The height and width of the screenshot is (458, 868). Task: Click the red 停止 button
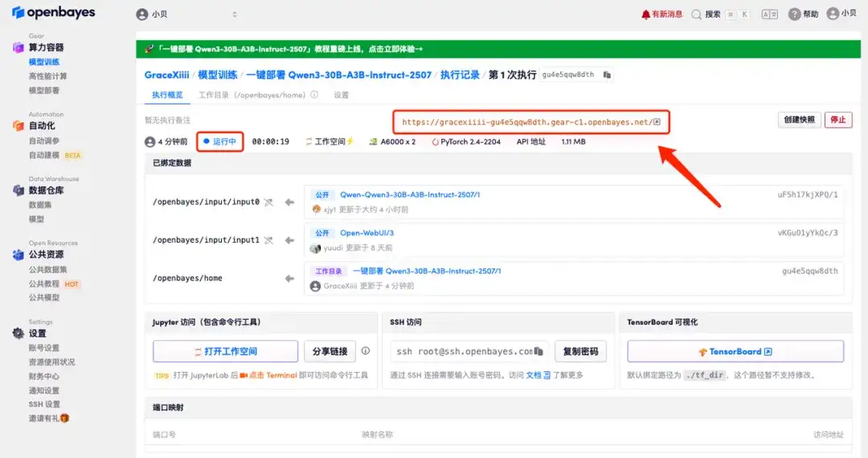coord(838,120)
